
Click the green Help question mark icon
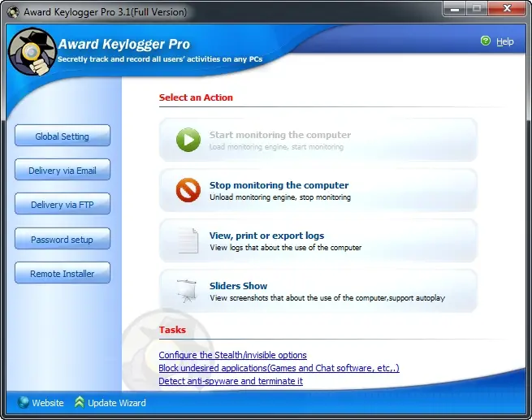(x=486, y=41)
